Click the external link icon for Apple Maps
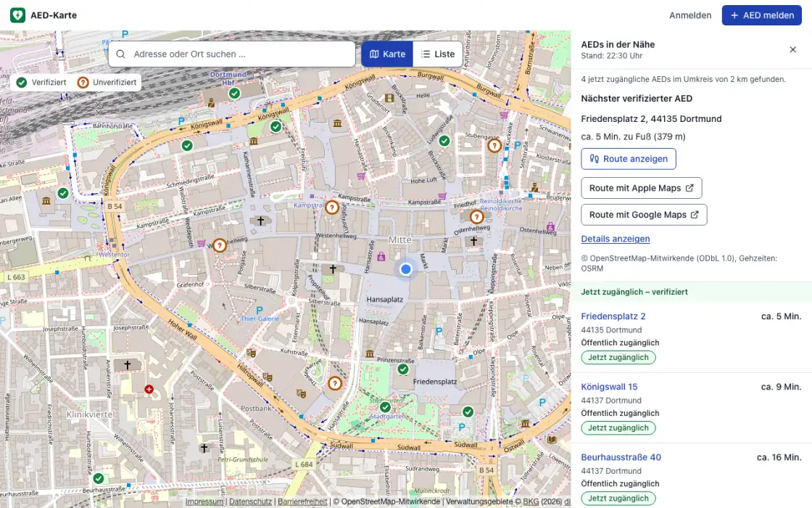The height and width of the screenshot is (508, 812). click(x=689, y=188)
